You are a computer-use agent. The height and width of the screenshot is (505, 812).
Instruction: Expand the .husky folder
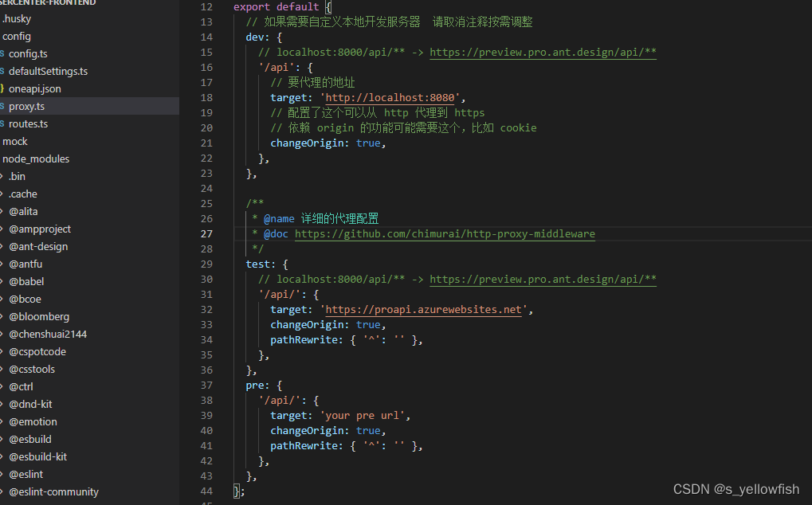pyautogui.click(x=17, y=19)
